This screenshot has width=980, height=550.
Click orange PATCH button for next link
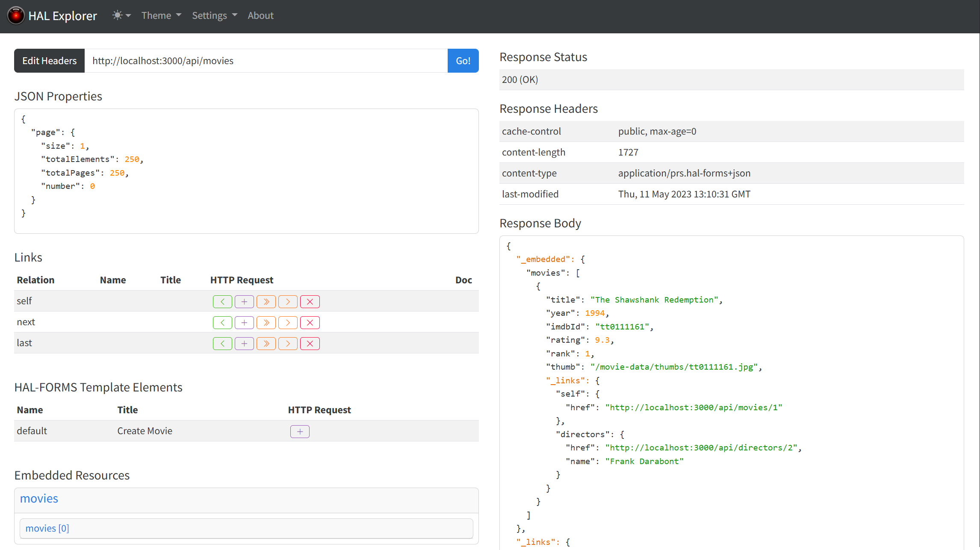(x=288, y=323)
